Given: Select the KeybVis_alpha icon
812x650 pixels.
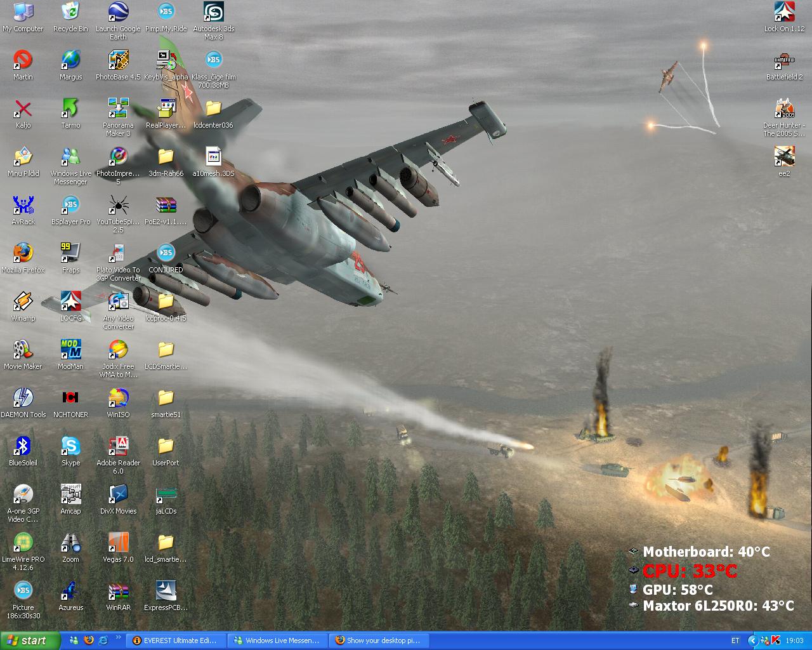Looking at the screenshot, I should [x=166, y=65].
